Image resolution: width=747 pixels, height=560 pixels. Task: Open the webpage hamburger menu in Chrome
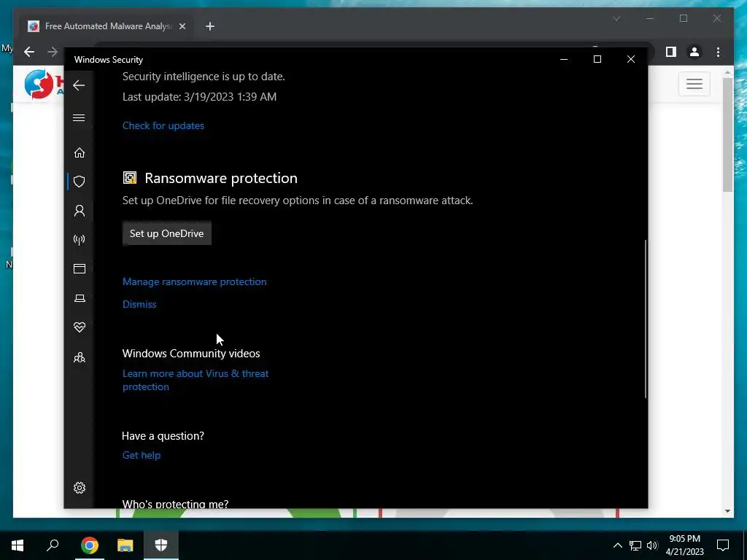[x=694, y=84]
